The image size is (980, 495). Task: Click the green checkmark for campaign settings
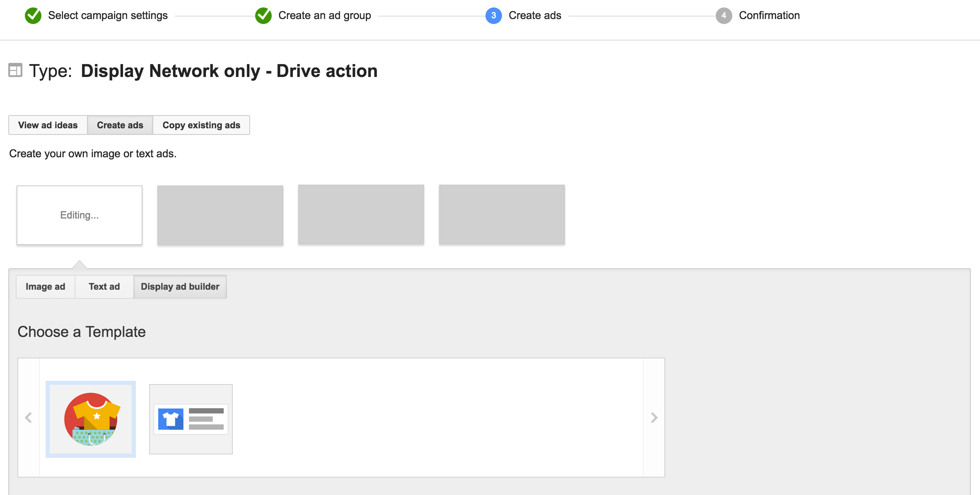point(33,16)
